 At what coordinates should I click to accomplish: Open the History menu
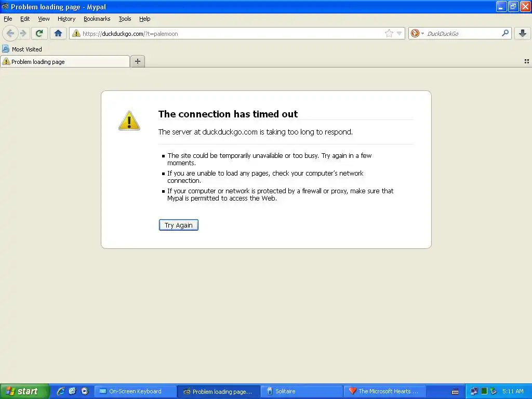coord(66,19)
